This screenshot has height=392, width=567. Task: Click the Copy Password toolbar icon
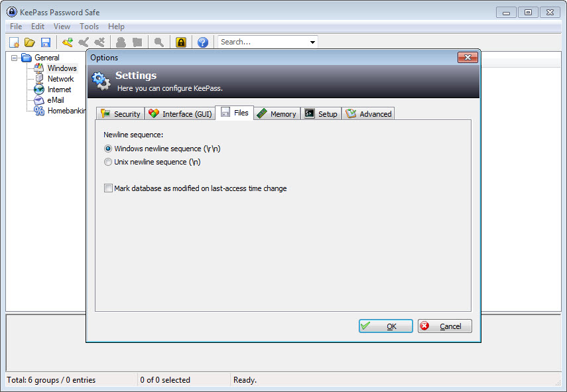137,42
